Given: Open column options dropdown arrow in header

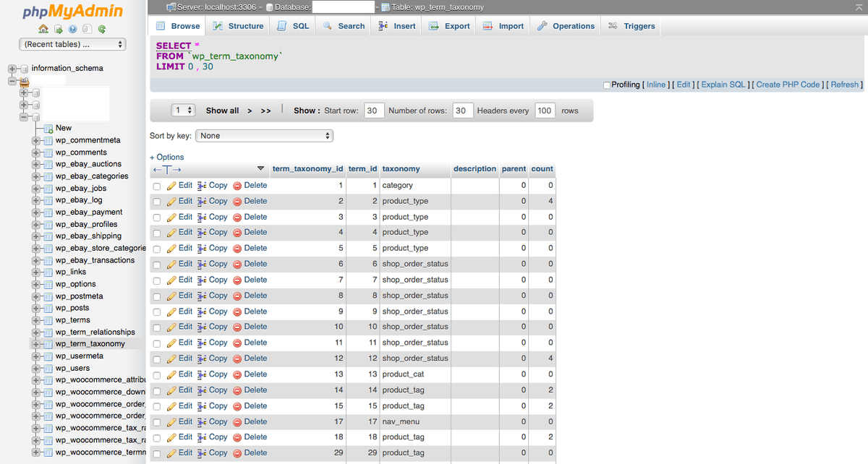Looking at the screenshot, I should (x=261, y=169).
